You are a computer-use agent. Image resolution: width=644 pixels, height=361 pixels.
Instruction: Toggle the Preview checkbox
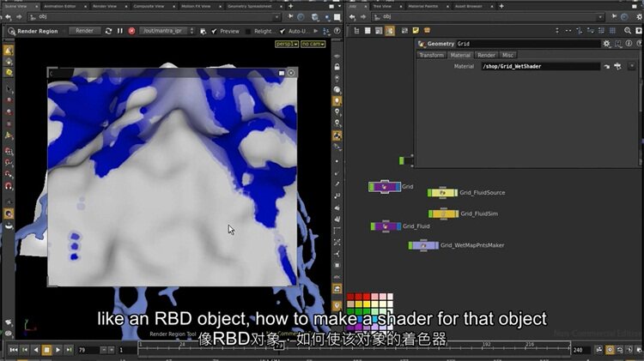click(x=215, y=31)
